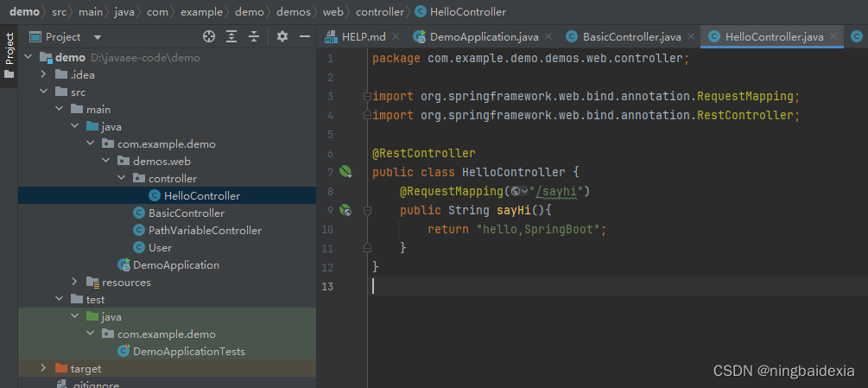The width and height of the screenshot is (868, 388).
Task: Expand the .idea folder
Action: 44,74
